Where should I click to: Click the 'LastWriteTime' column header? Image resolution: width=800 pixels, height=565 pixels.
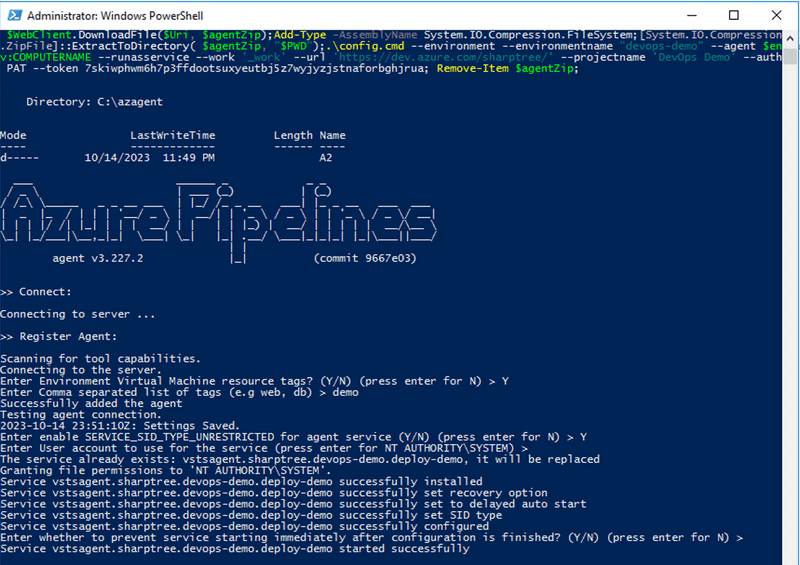tap(172, 135)
